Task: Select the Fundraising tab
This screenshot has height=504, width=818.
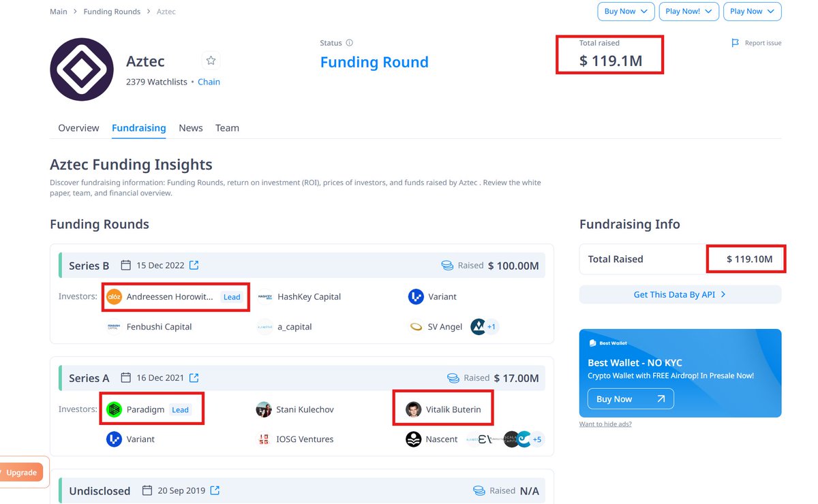Action: [x=139, y=128]
